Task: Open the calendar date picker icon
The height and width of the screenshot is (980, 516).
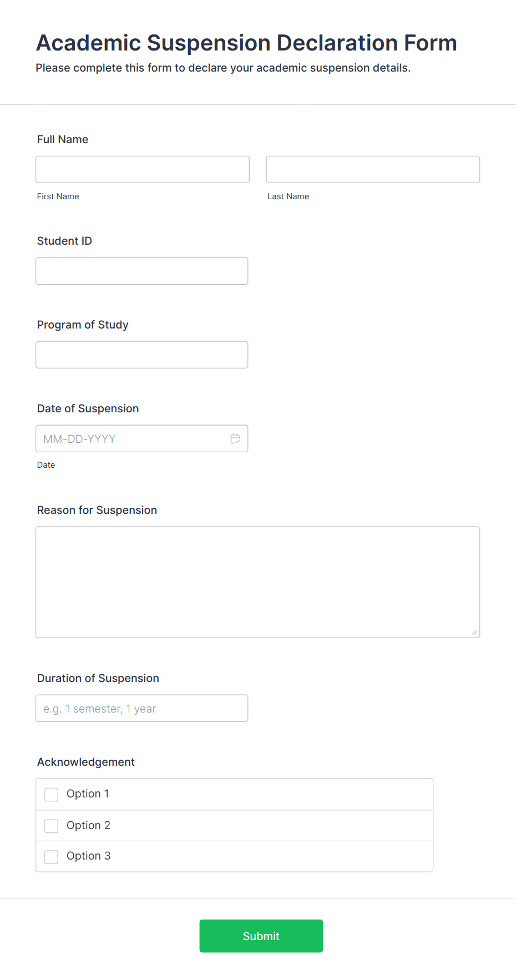Action: coord(235,438)
